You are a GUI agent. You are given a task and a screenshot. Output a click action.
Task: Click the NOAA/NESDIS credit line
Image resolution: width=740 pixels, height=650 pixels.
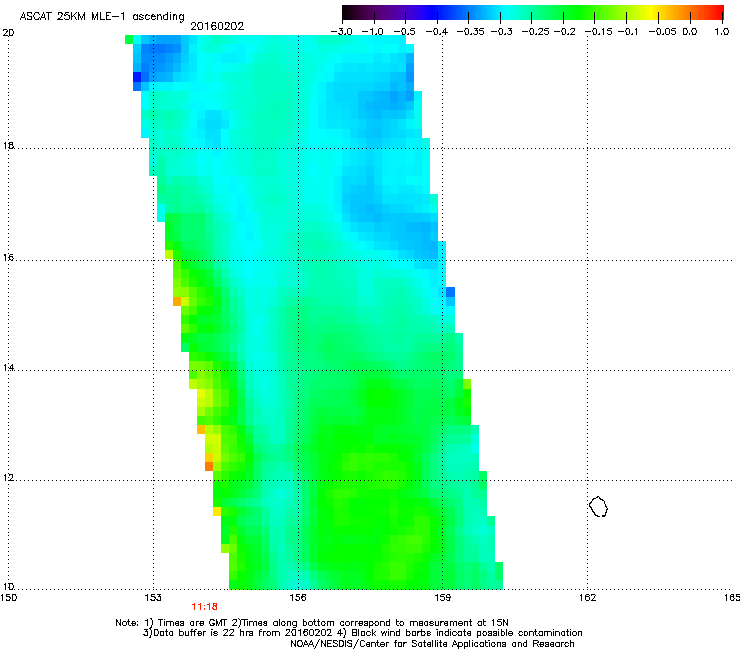[x=432, y=644]
